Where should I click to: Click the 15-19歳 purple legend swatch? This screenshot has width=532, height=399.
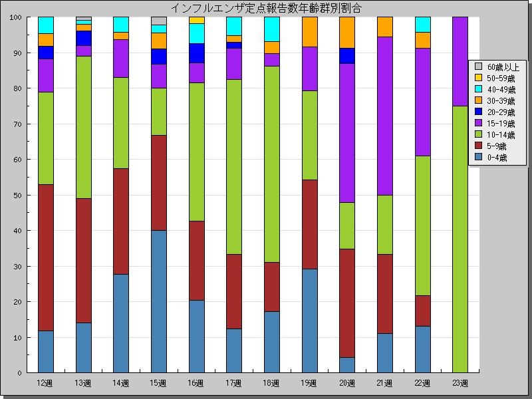(478, 122)
